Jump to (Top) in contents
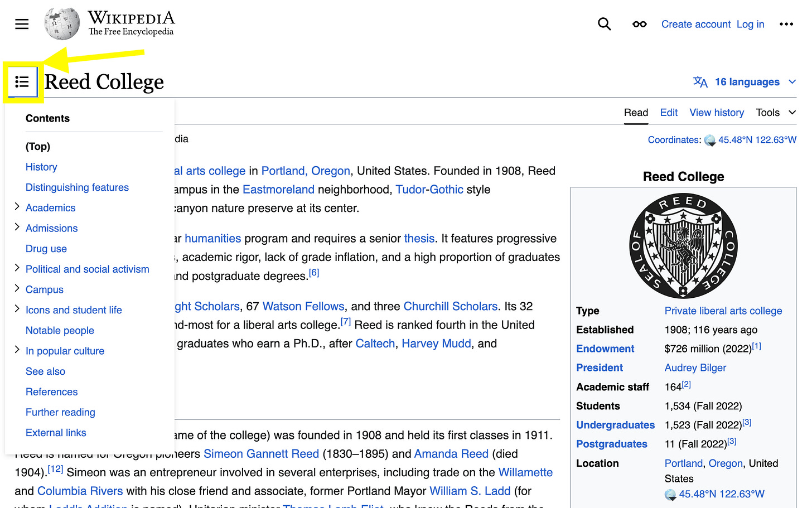812x508 pixels. 38,146
